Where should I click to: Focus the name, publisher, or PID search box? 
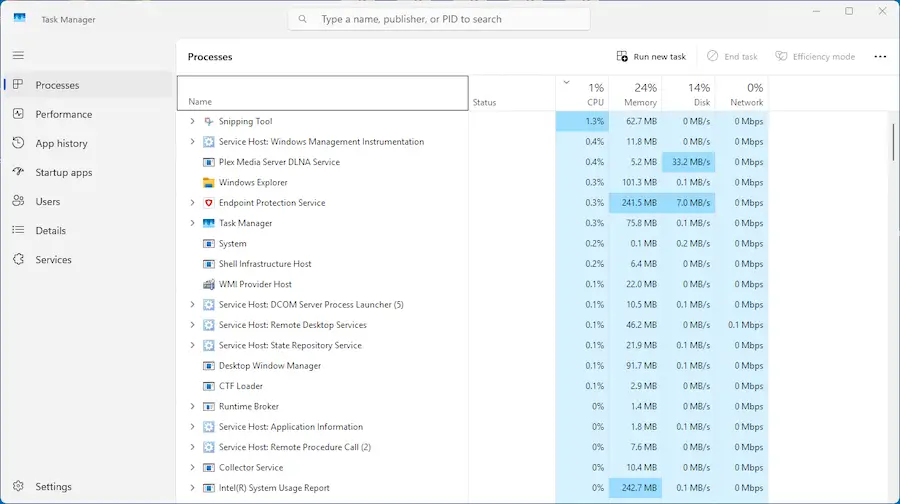click(x=439, y=19)
